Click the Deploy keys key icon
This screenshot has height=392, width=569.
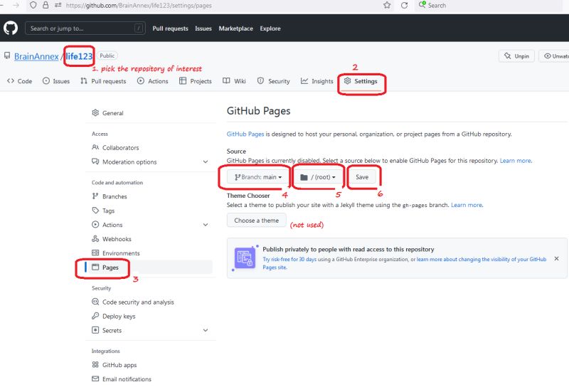[x=95, y=316]
